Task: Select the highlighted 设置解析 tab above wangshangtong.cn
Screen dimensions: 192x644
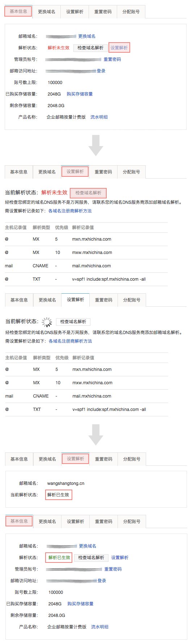Action: click(x=75, y=459)
